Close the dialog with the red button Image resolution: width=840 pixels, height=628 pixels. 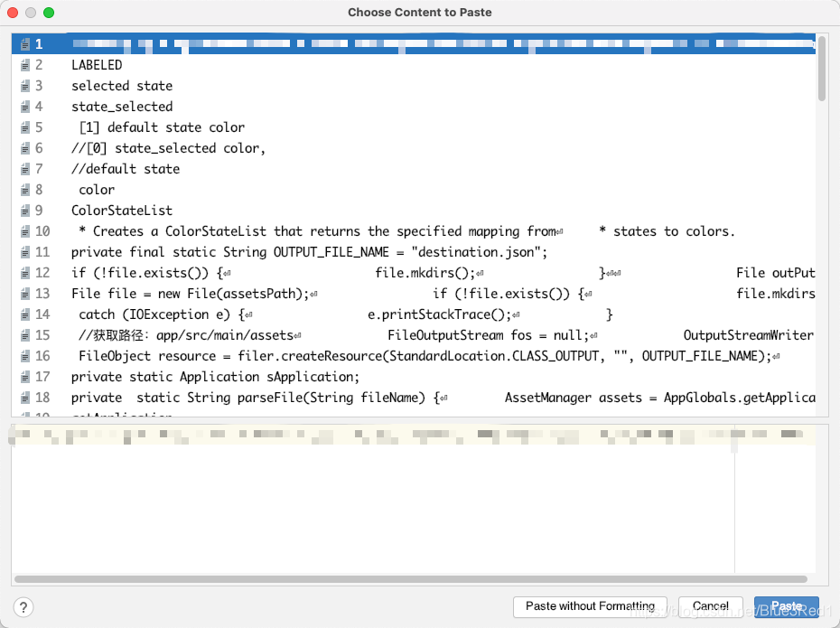tap(13, 13)
